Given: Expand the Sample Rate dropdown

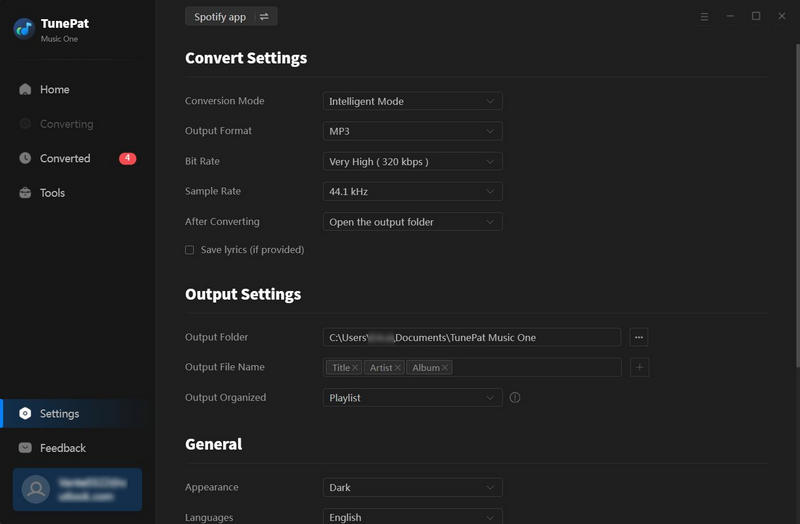Looking at the screenshot, I should (x=412, y=191).
